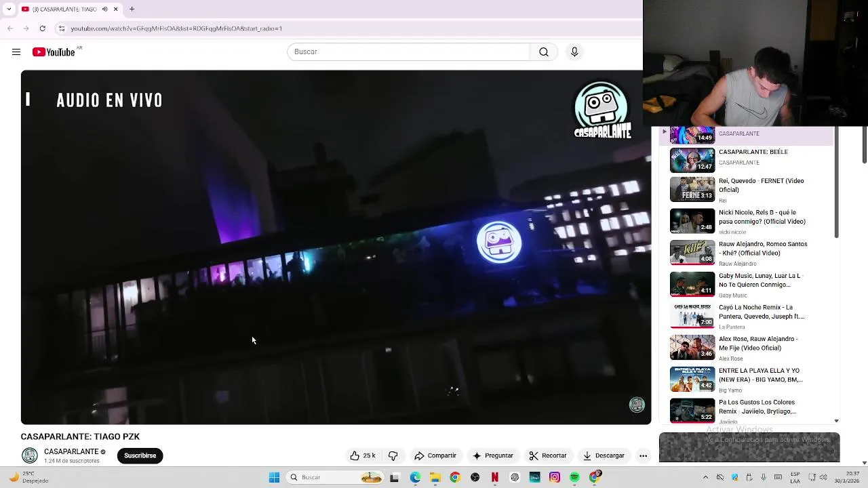Show hidden system tray icons
The width and height of the screenshot is (868, 488).
point(705,478)
